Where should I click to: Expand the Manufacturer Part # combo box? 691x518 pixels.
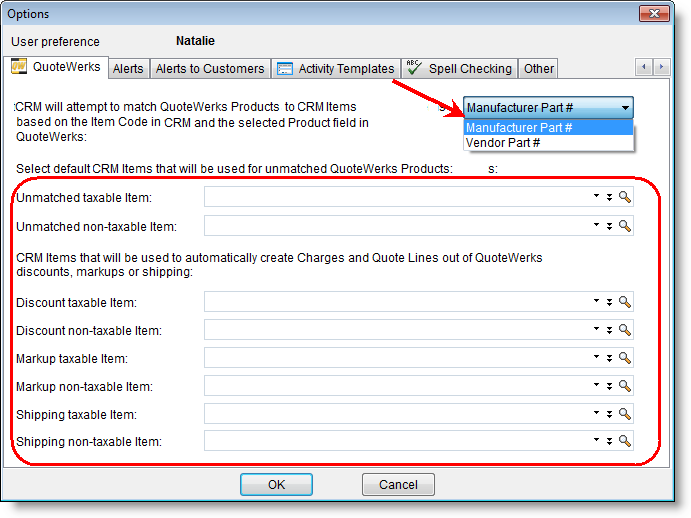tap(625, 108)
